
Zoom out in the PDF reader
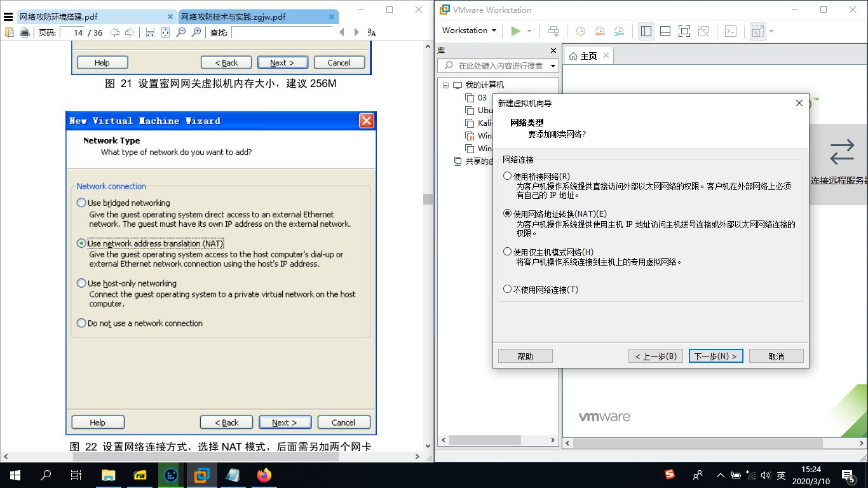pyautogui.click(x=181, y=32)
